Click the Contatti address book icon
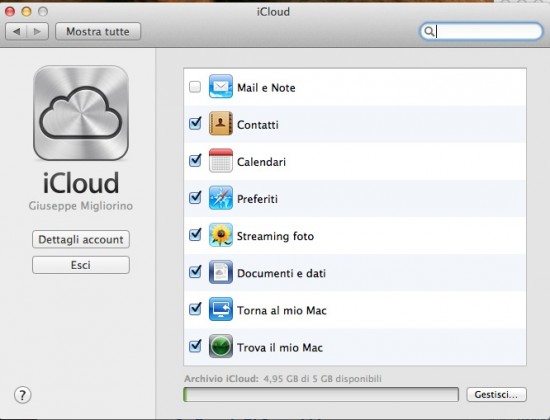550x420 pixels. point(221,124)
